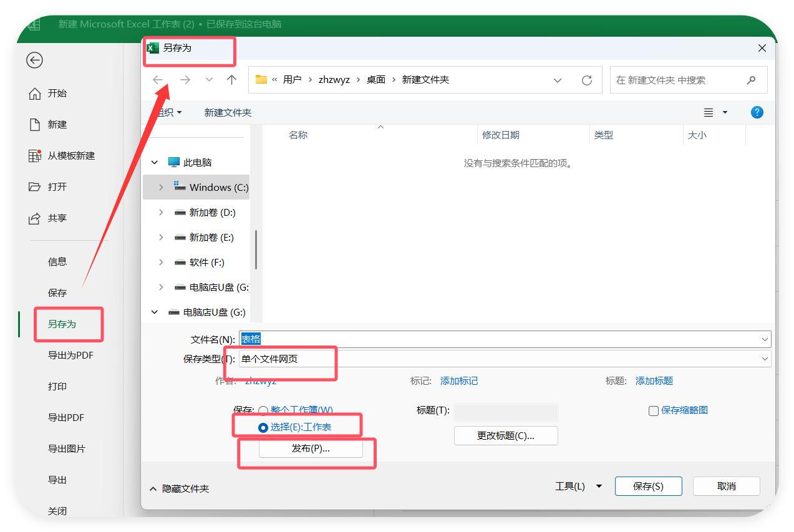This screenshot has width=794, height=532.
Task: Open the view options dropdown arrow
Action: [725, 113]
